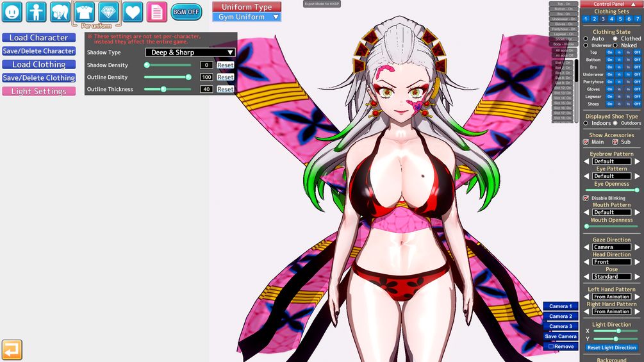Collapse the Control Panel triangle
The image size is (644, 362).
pyautogui.click(x=633, y=4)
